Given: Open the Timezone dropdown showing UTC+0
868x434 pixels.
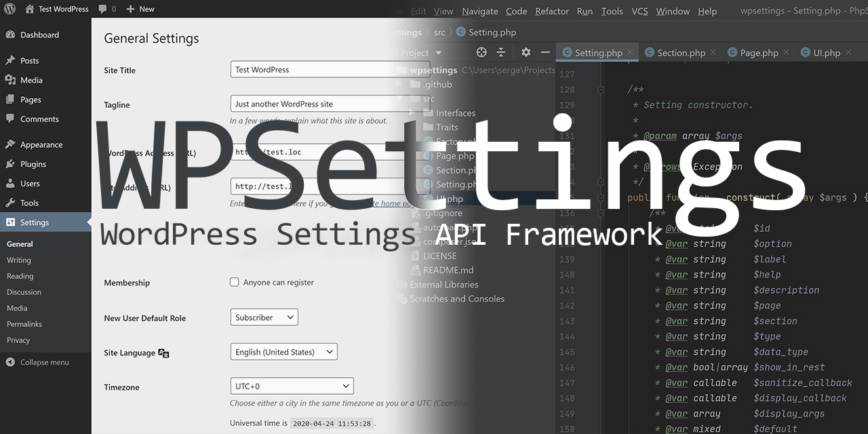Looking at the screenshot, I should pyautogui.click(x=292, y=385).
